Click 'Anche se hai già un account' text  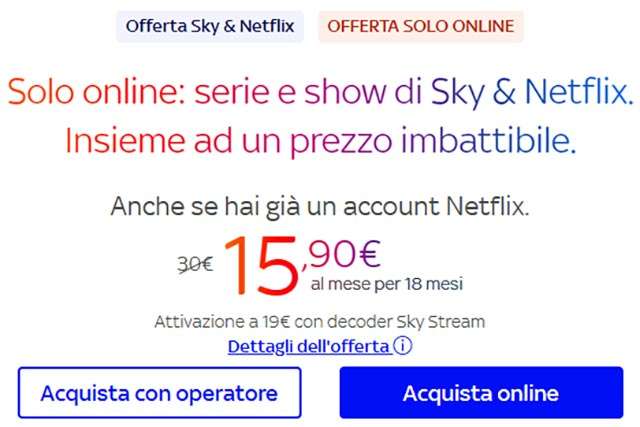coord(275,206)
